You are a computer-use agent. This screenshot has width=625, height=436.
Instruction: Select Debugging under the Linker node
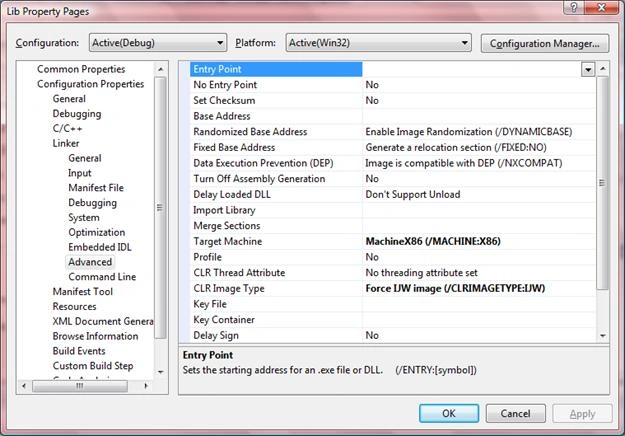(92, 202)
